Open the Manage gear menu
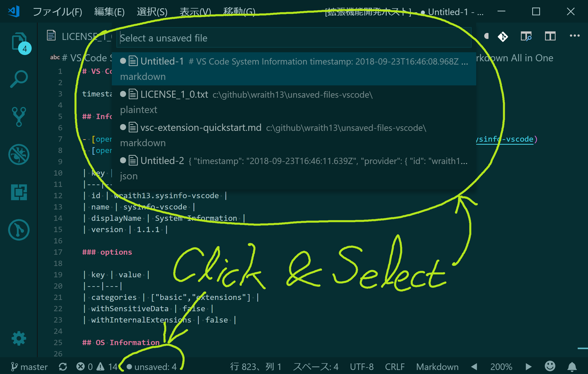 pyautogui.click(x=19, y=339)
